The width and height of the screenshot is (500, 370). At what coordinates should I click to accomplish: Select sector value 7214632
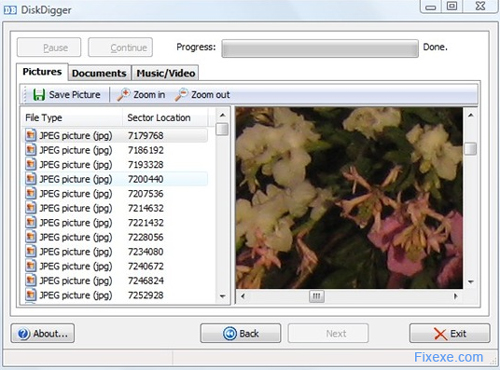tap(146, 208)
